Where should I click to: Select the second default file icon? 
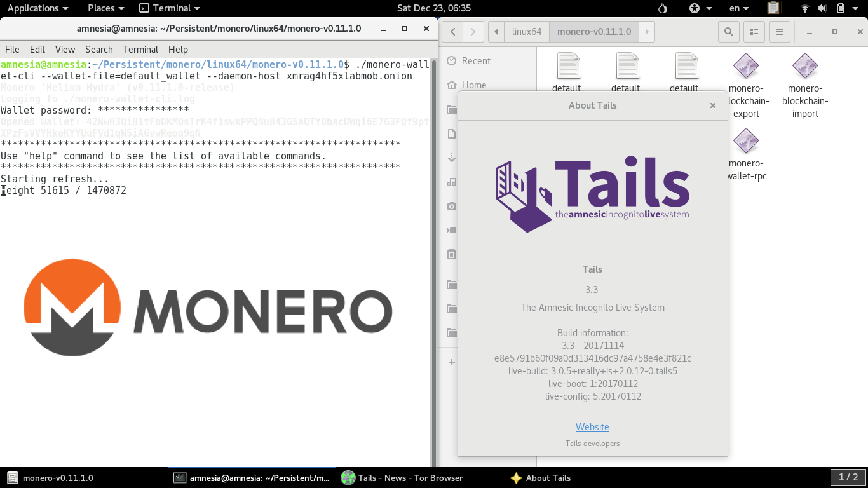[627, 66]
